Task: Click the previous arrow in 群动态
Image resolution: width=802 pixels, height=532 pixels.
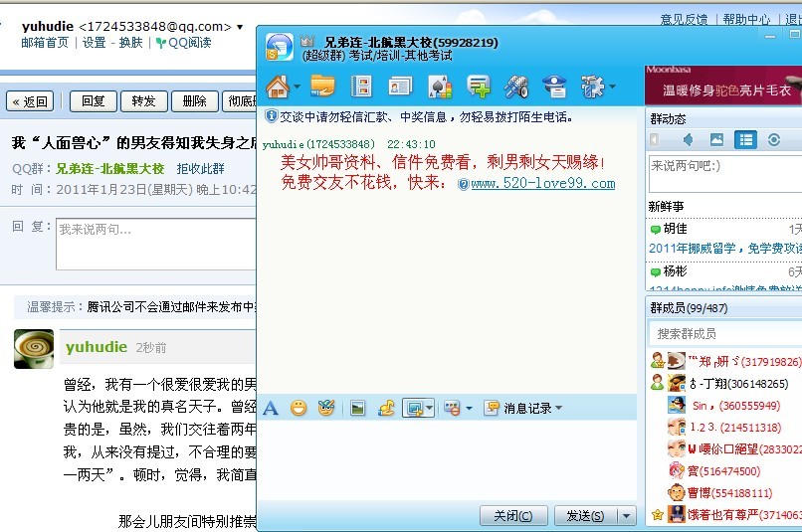Action: [654, 139]
